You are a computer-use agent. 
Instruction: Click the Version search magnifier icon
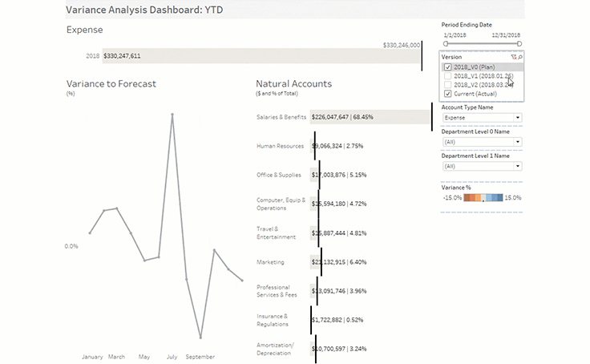click(x=519, y=58)
